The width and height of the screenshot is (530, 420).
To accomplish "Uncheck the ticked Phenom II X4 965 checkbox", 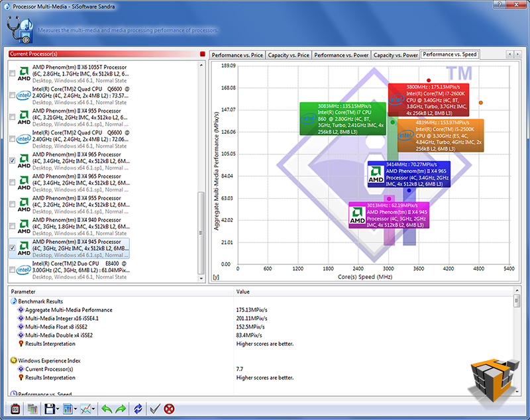I will point(12,160).
